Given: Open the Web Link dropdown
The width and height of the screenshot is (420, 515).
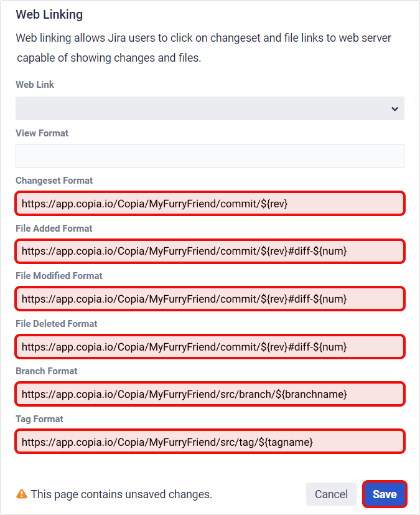Looking at the screenshot, I should (x=210, y=108).
